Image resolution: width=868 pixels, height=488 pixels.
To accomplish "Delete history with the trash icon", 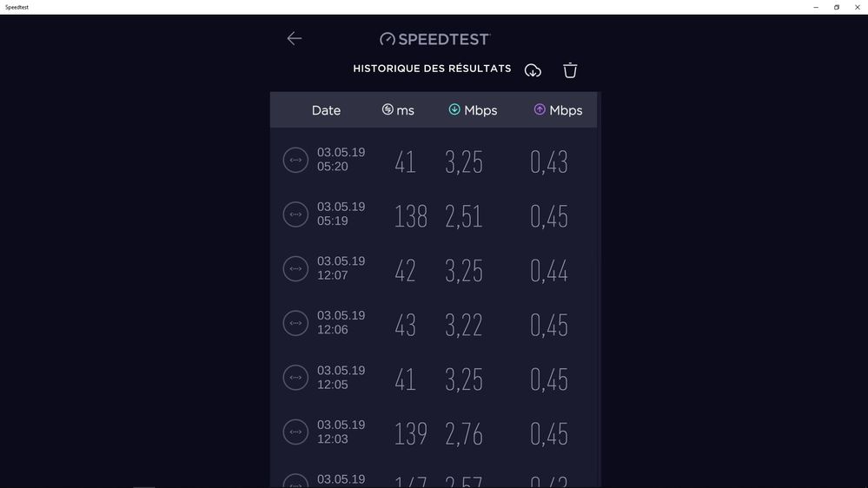I will click(570, 70).
